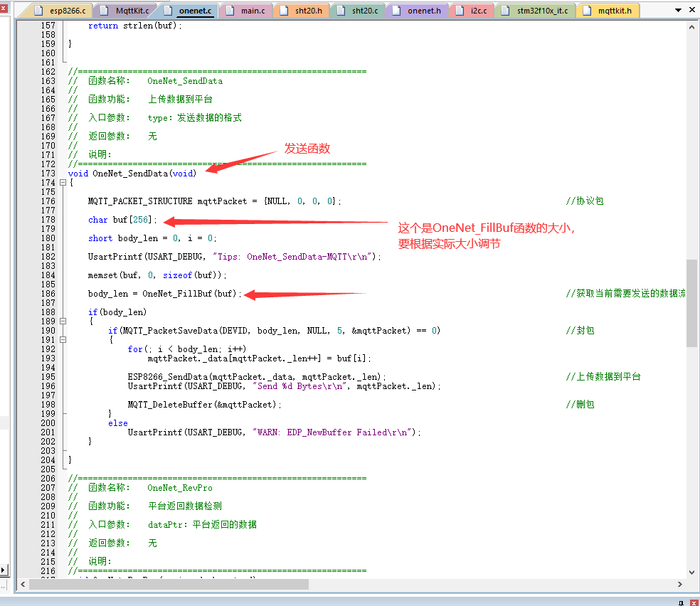The height and width of the screenshot is (606, 700).
Task: Click 'char buf[256];' on line 178
Action: (122, 220)
